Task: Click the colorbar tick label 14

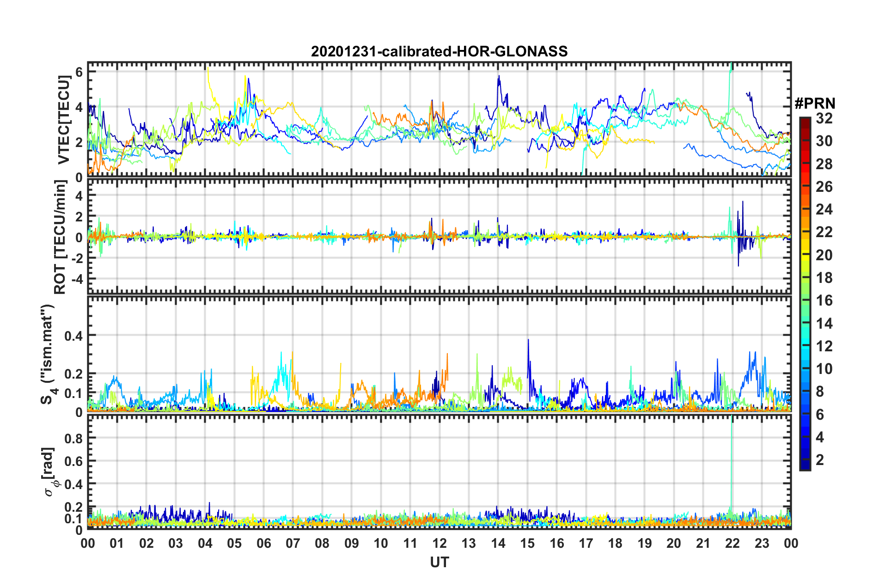Action: (824, 324)
